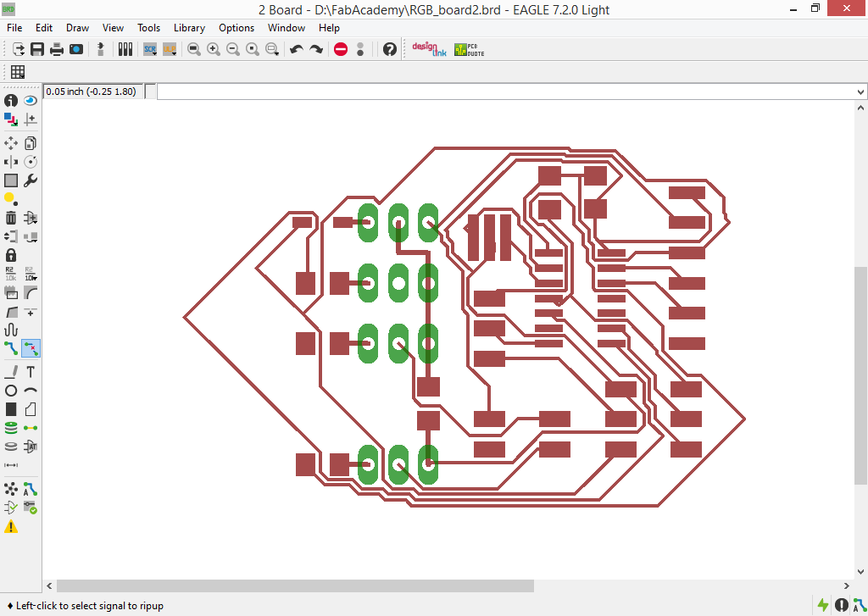Print the board using printer icon
Viewport: 868px width, 616px height.
coord(57,49)
